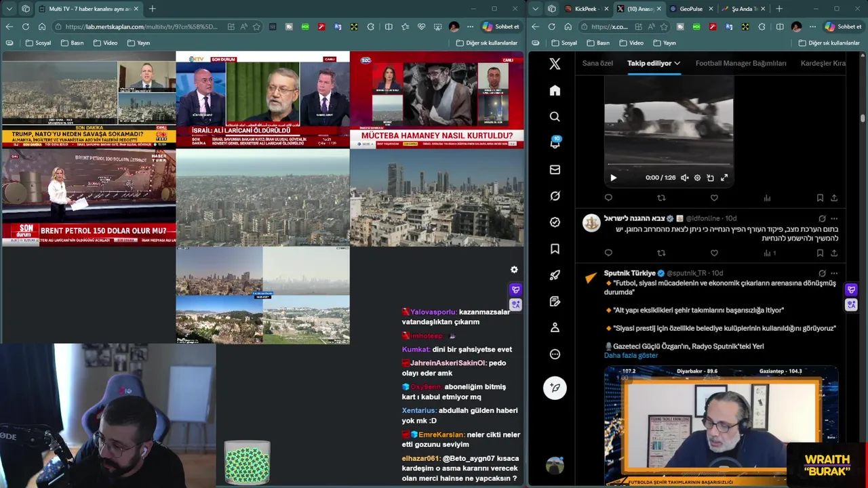Open Yayın bookmarks folder in X window
The image size is (868, 488).
(664, 43)
